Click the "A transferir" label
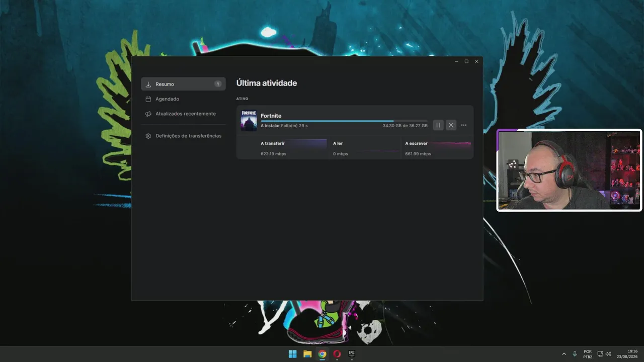 pyautogui.click(x=272, y=143)
